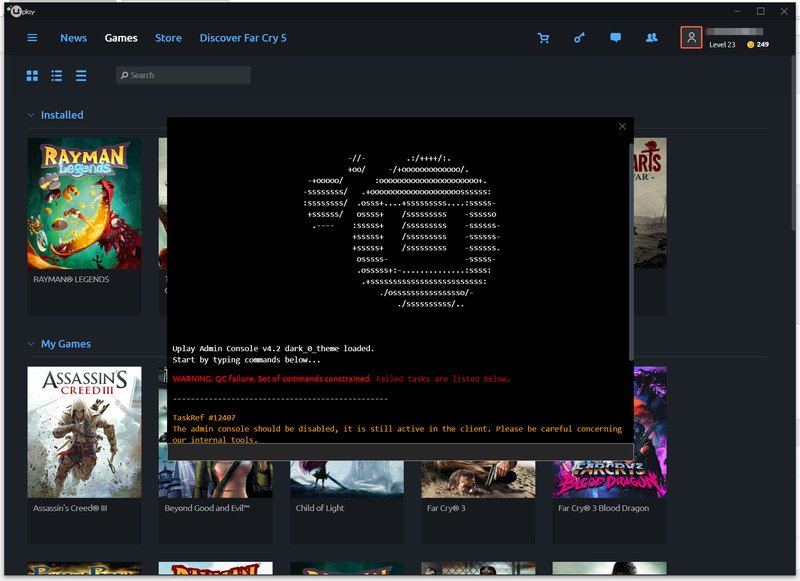Open the hamburger menu
This screenshot has height=581, width=800.
32,38
